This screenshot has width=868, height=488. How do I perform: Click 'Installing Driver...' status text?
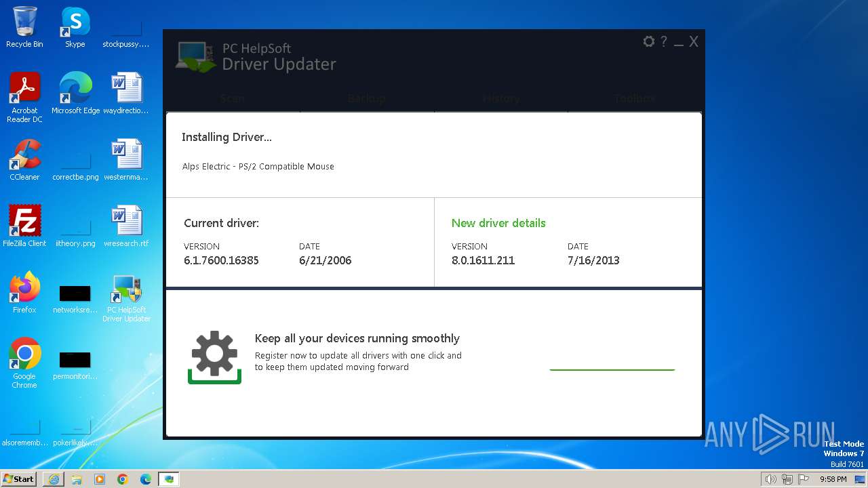click(x=226, y=137)
